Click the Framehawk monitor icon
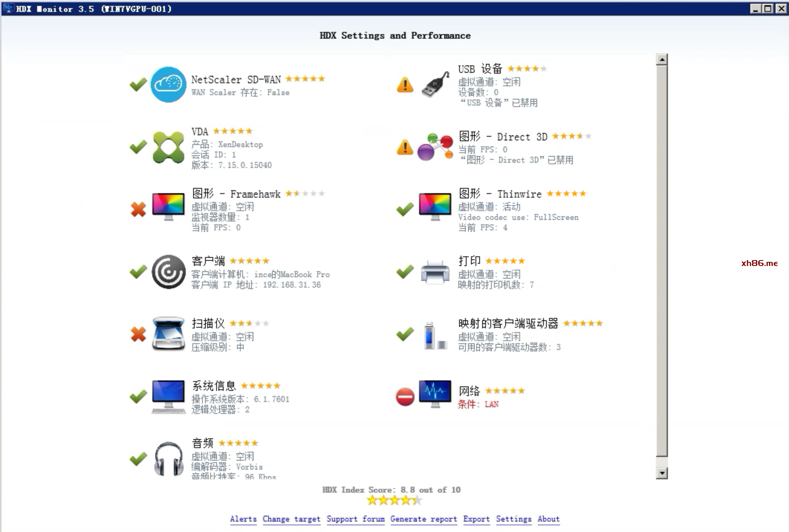 click(168, 207)
